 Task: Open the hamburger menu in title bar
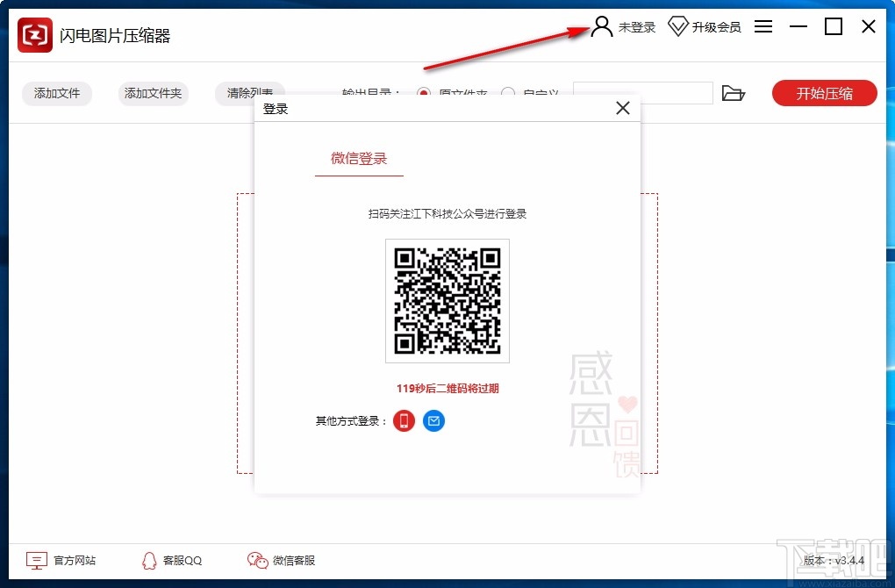pyautogui.click(x=763, y=26)
